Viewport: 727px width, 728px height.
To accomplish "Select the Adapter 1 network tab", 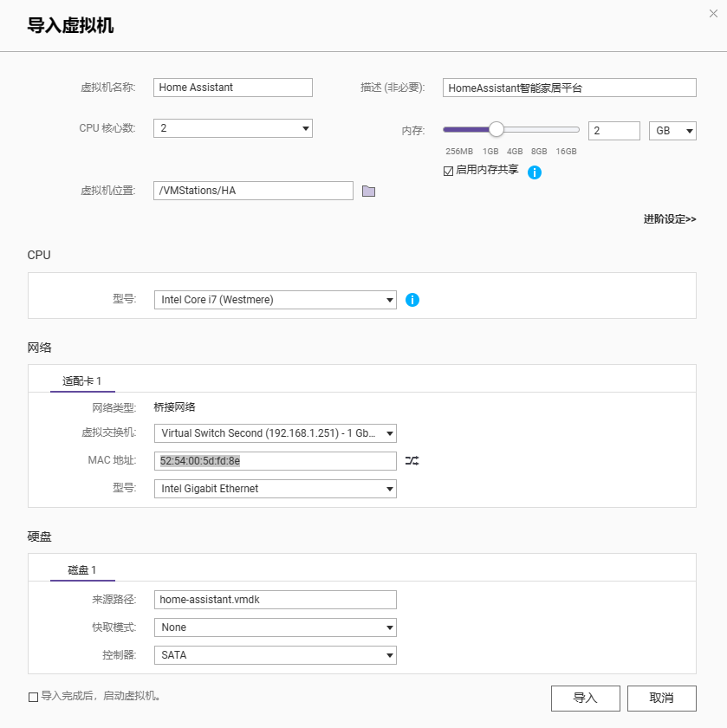I will point(82,381).
